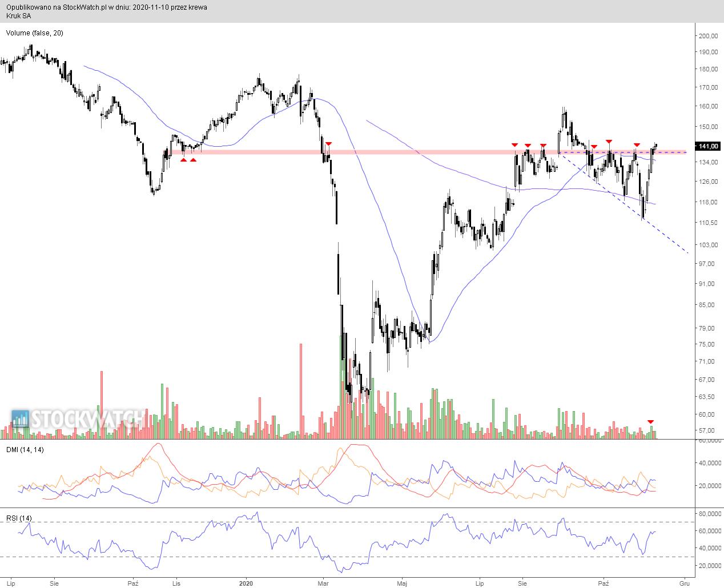Screen dimensions: 724x588
Task: Click the 160,00 price axis value
Action: click(708, 106)
